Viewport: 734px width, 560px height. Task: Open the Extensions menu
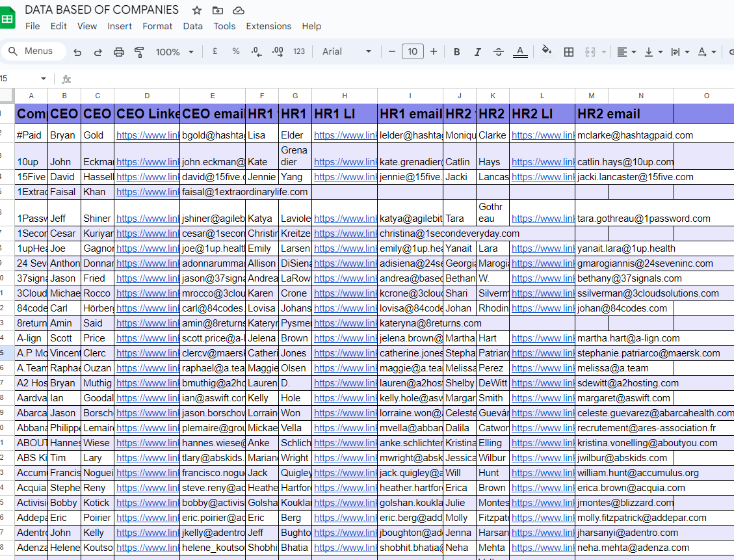(269, 26)
